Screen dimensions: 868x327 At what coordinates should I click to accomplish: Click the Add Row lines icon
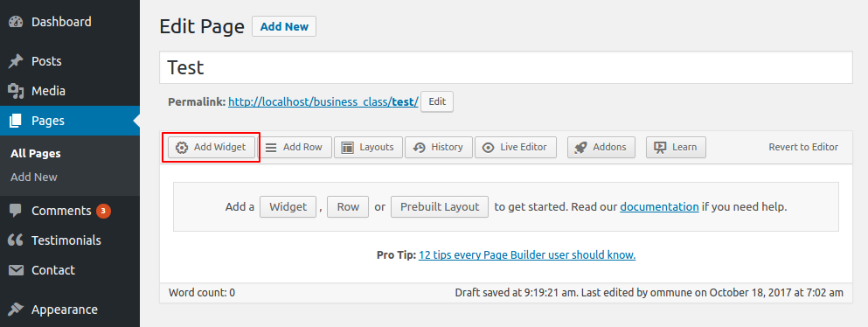pyautogui.click(x=271, y=147)
